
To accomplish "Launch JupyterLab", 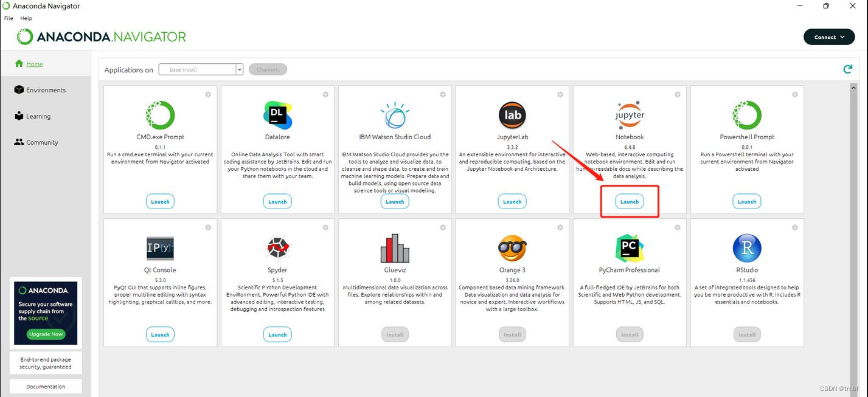I will pos(512,201).
